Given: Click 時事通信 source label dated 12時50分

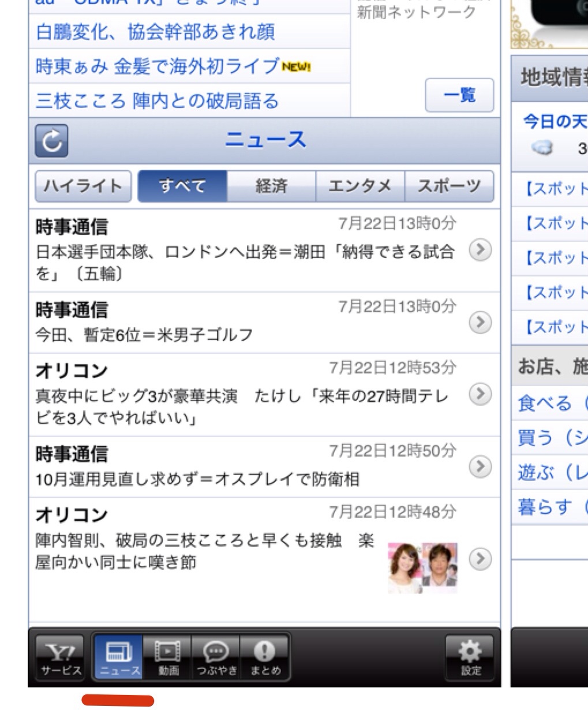Looking at the screenshot, I should 72,454.
